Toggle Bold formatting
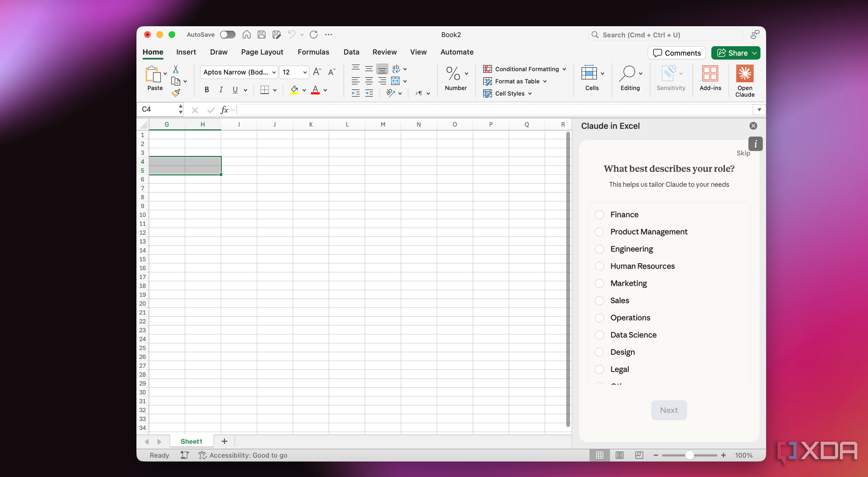The image size is (868, 477). coord(207,90)
